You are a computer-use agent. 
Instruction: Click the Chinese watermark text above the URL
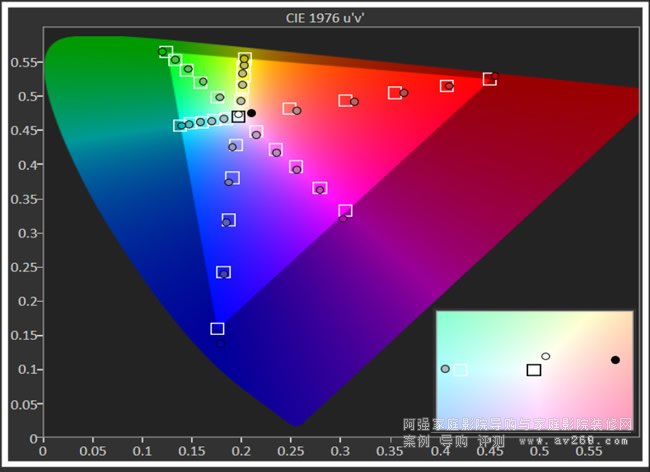(517, 424)
